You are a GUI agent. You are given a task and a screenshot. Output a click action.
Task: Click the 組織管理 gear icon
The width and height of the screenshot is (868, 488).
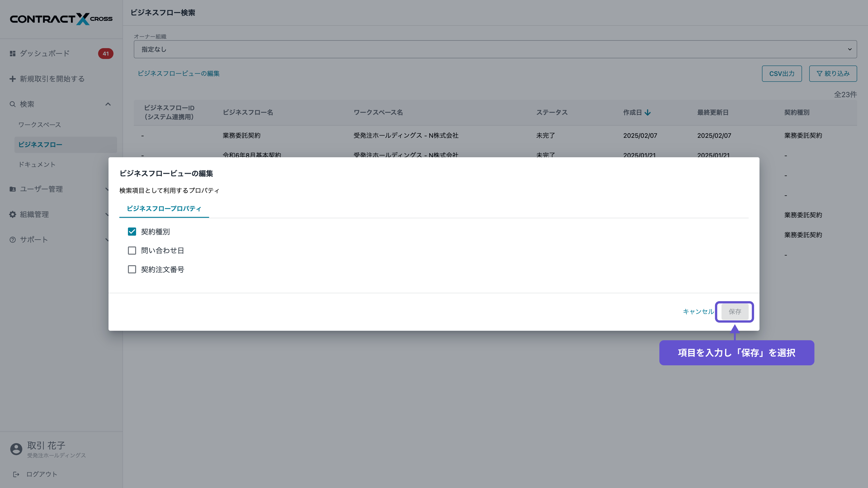(x=12, y=215)
